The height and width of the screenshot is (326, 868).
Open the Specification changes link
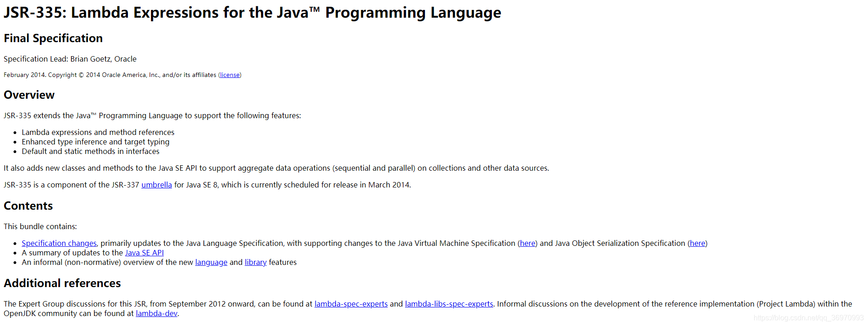(x=59, y=243)
